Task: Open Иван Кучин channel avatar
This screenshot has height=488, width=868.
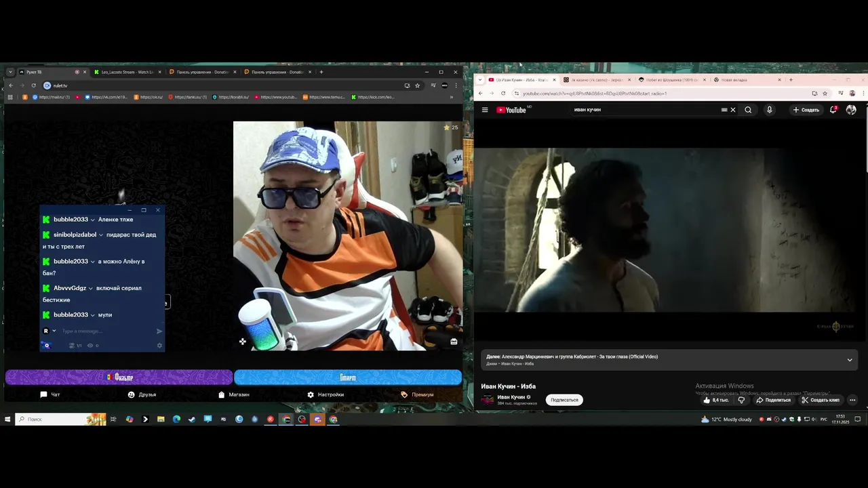Action: [x=488, y=400]
